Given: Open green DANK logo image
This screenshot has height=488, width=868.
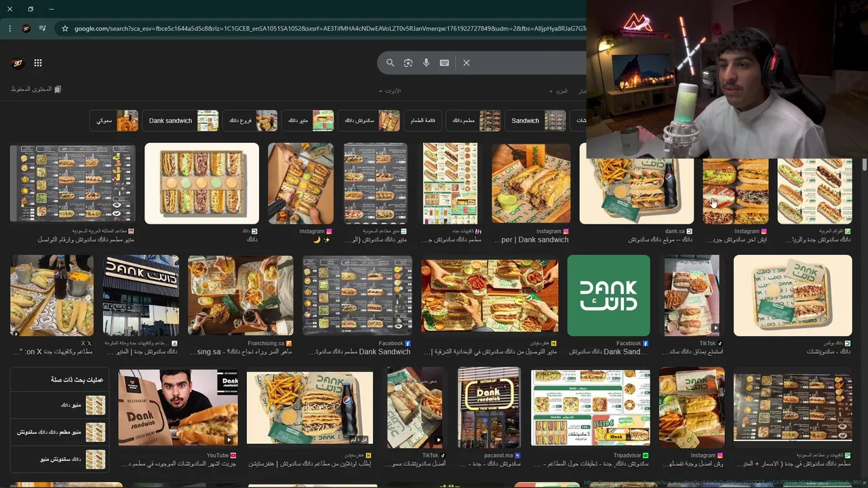Looking at the screenshot, I should coord(608,296).
